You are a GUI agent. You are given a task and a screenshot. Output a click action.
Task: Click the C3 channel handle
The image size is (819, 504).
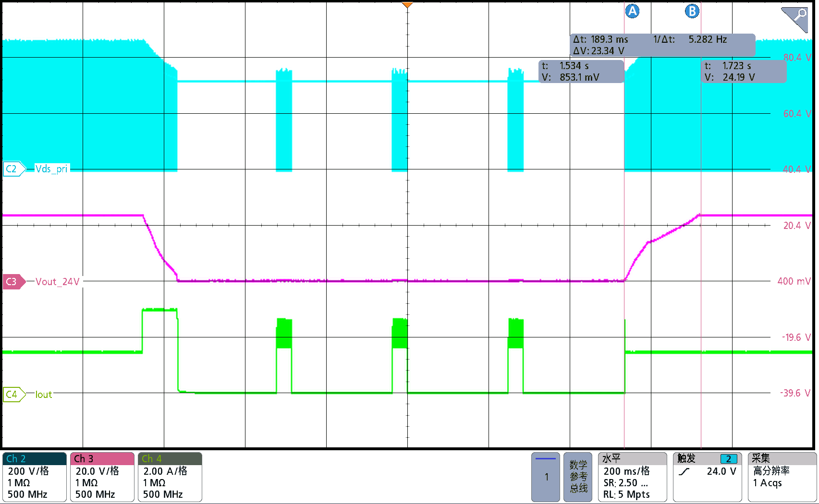pyautogui.click(x=13, y=281)
